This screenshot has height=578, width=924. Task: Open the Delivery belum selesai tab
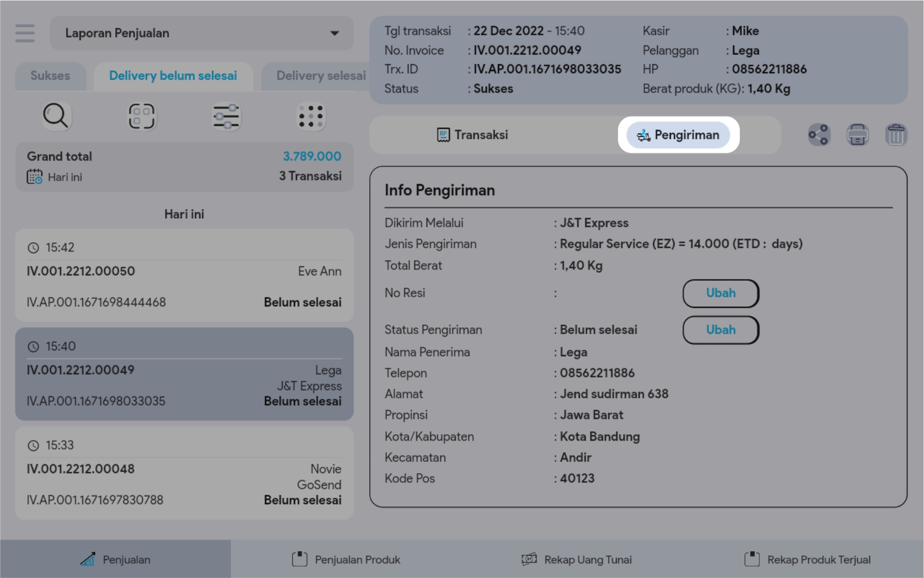[x=173, y=76]
